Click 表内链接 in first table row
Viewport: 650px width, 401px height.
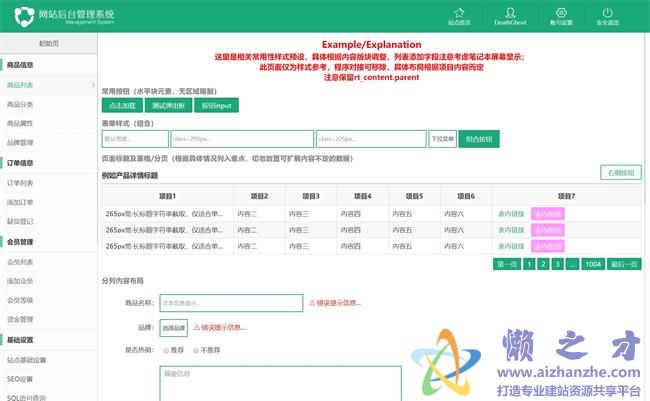[x=511, y=214]
